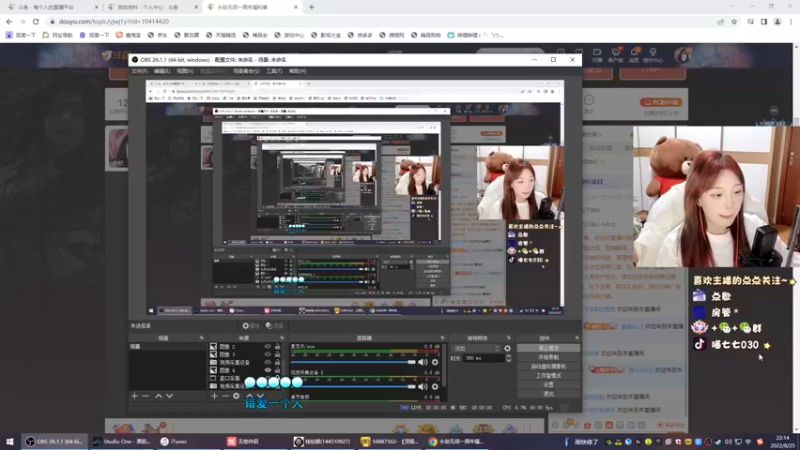Screen dimensions: 800x450
Task: Adjust the first mixer channel volume slider
Action: tap(353, 362)
